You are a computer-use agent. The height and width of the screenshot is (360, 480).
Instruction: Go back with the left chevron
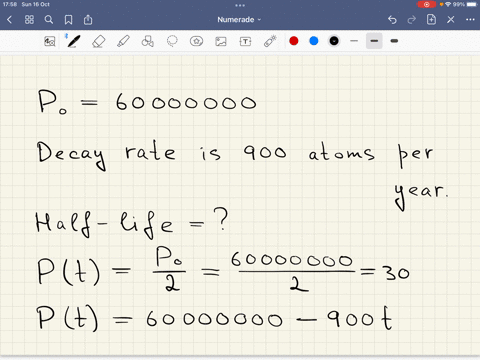[x=9, y=20]
